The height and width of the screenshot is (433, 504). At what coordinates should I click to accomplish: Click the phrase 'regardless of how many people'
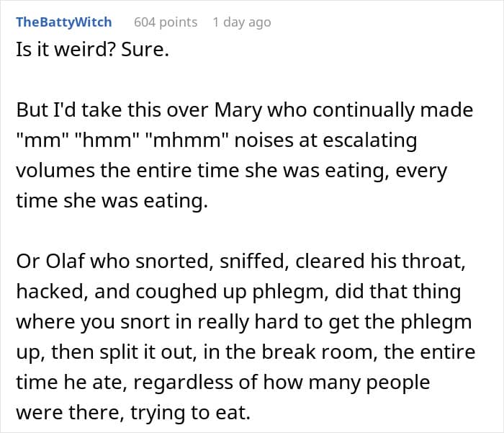(282, 382)
